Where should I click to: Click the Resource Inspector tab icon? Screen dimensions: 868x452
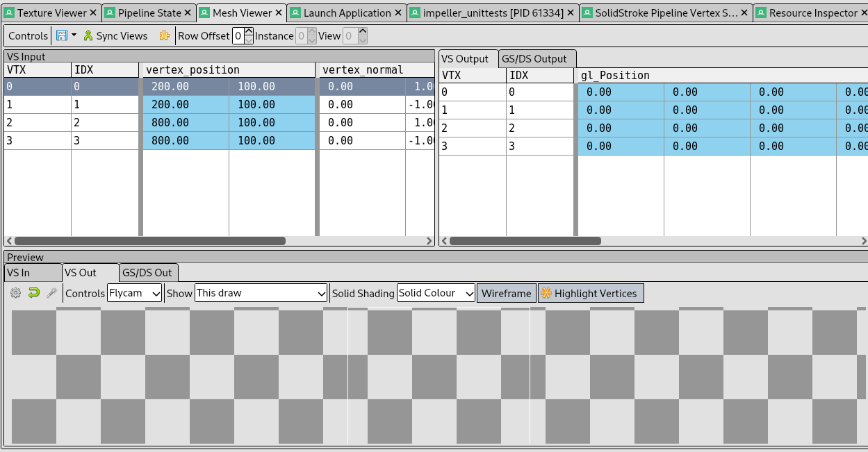point(761,12)
